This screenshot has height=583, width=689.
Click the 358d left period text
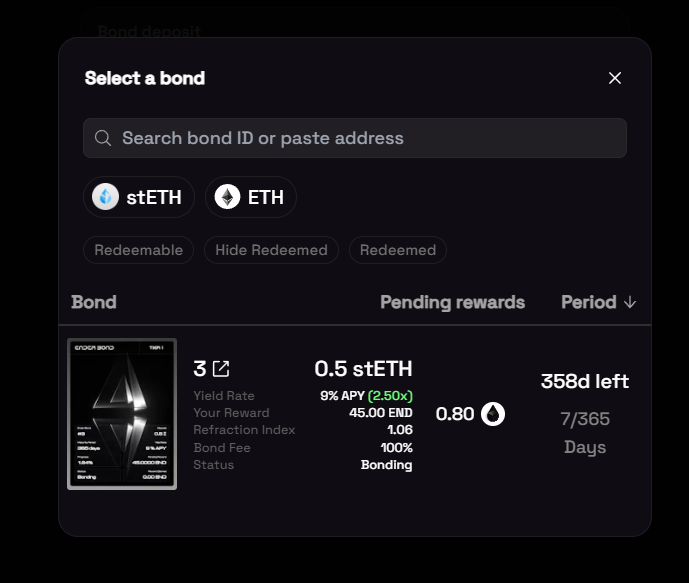tap(585, 381)
